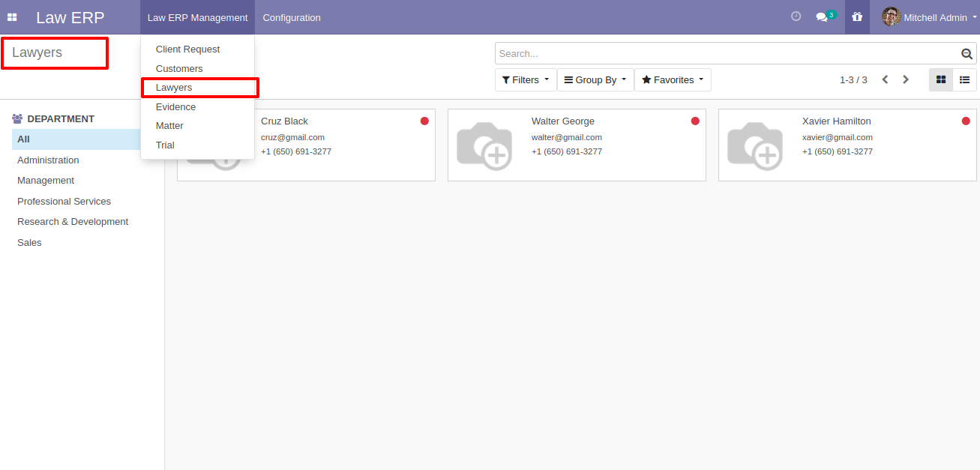The width and height of the screenshot is (980, 470).
Task: Open the conversations chat icon with badge
Action: tap(826, 16)
